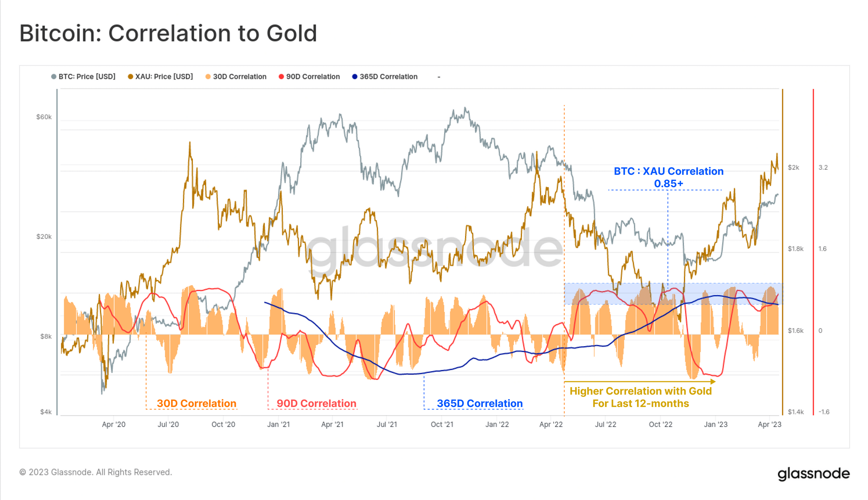Toggle the XAU: Price [USD] legend entry
The image size is (868, 500).
[x=160, y=77]
